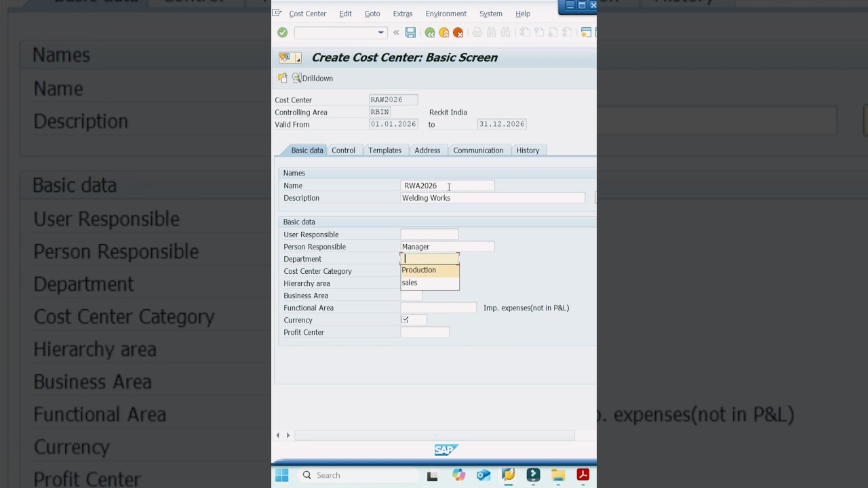This screenshot has height=488, width=868.
Task: Open the Cost Center menu
Action: point(308,14)
